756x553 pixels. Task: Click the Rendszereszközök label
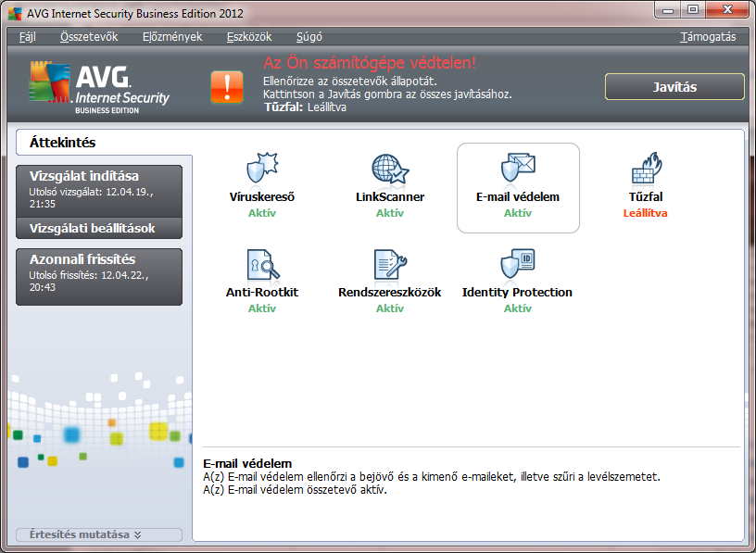[x=389, y=292]
